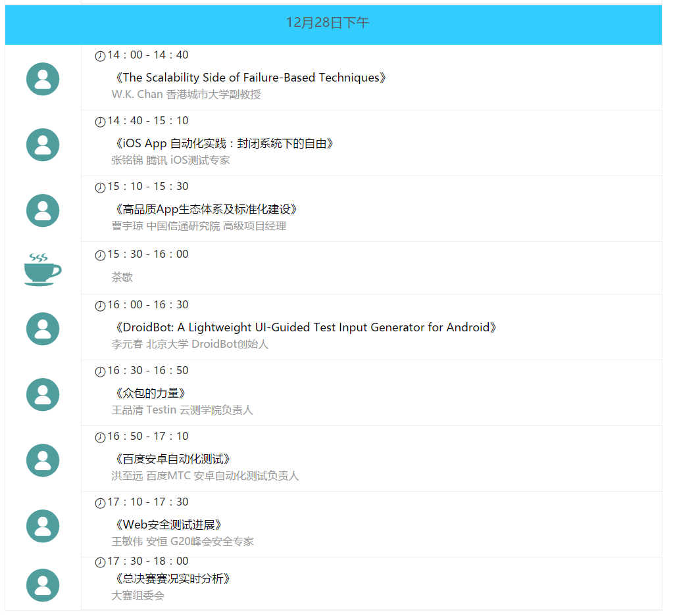Image resolution: width=675 pixels, height=616 pixels.
Task: Click the time text '15 : 30 - 16 : 00'
Action: click(148, 254)
